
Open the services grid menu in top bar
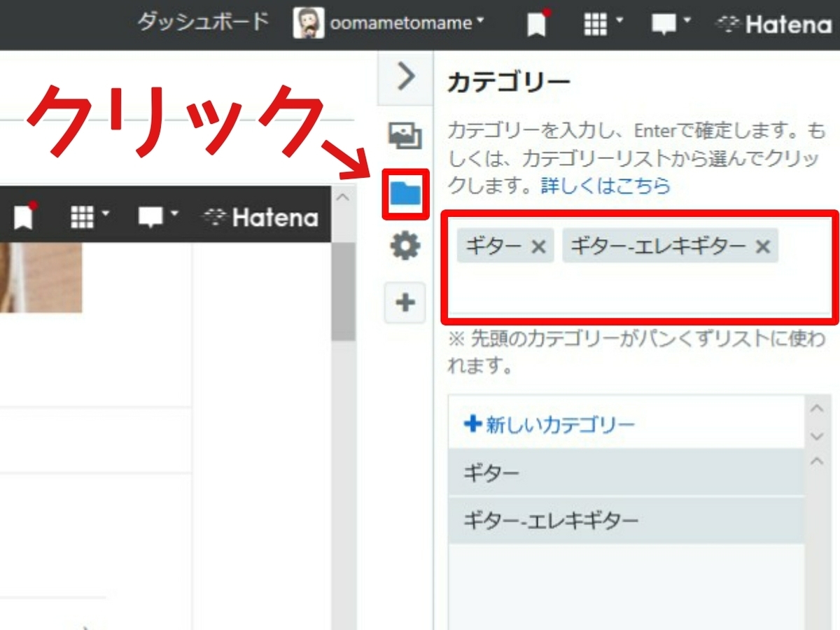click(603, 24)
